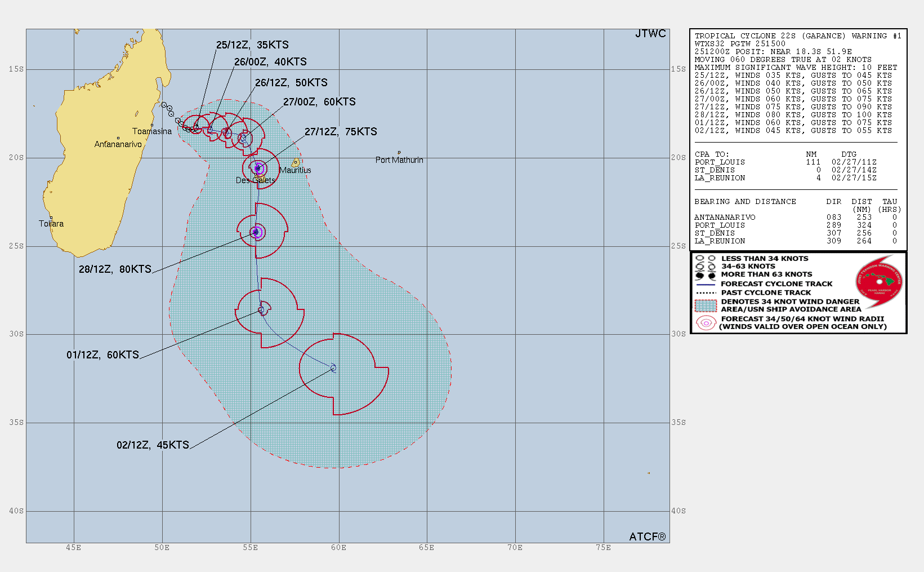Click the '26/12Z, 50KTS' forecast label
Screen dimensions: 924x572
pos(291,83)
